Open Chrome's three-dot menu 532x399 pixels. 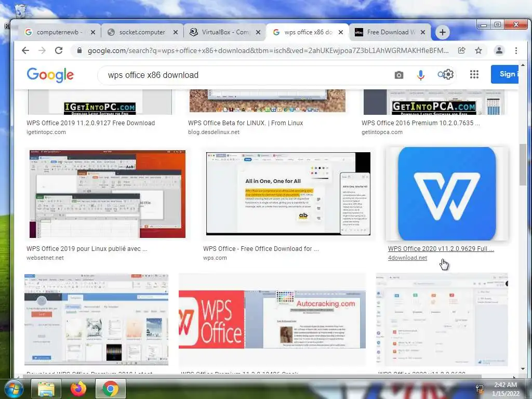516,50
